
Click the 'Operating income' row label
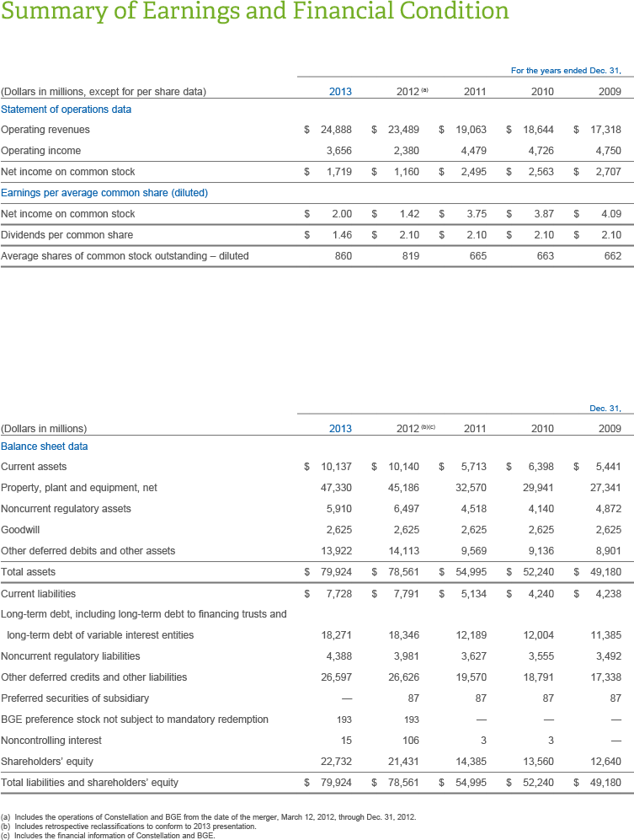pos(41,151)
